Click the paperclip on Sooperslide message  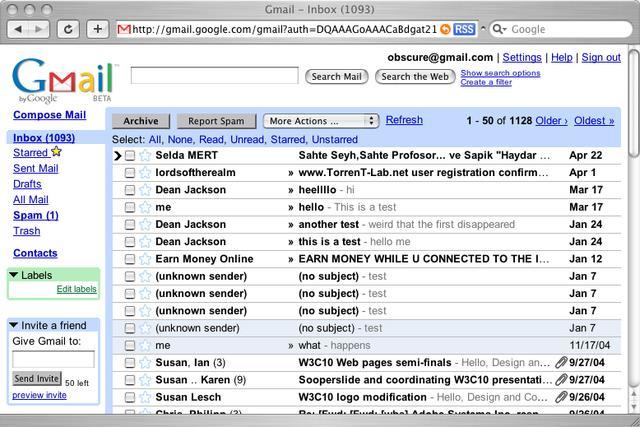pyautogui.click(x=562, y=379)
